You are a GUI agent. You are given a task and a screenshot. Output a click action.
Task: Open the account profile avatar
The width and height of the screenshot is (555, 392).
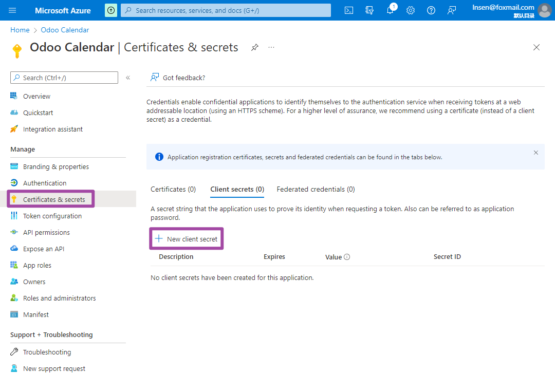(544, 10)
